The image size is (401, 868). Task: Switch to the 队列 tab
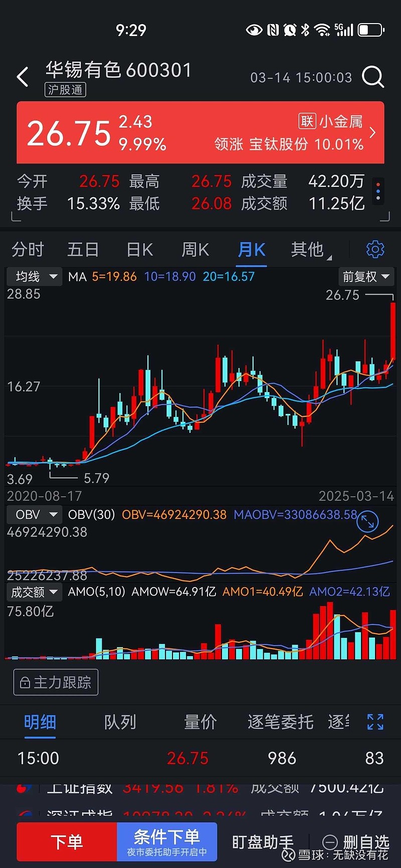point(120,722)
